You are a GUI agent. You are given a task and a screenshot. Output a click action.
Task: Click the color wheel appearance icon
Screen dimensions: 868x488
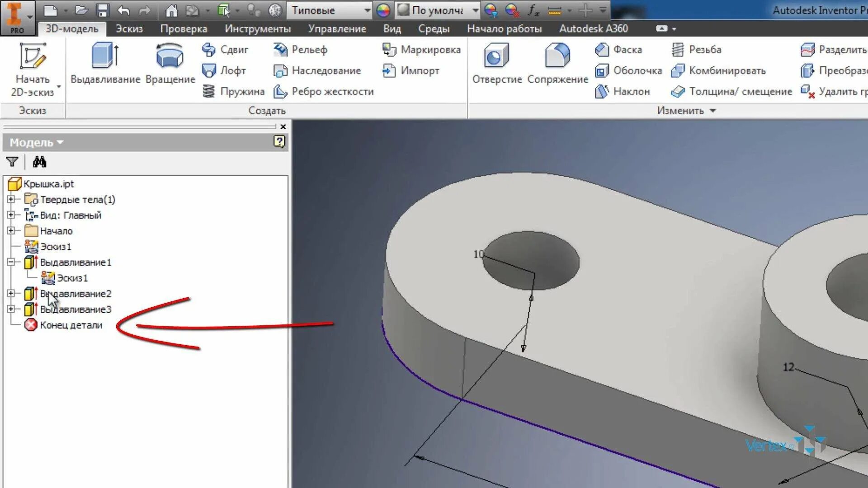pos(383,10)
